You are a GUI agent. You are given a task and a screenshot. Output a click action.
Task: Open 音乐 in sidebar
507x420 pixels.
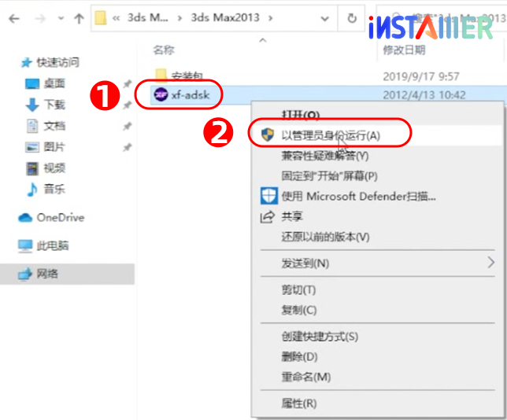(54, 189)
